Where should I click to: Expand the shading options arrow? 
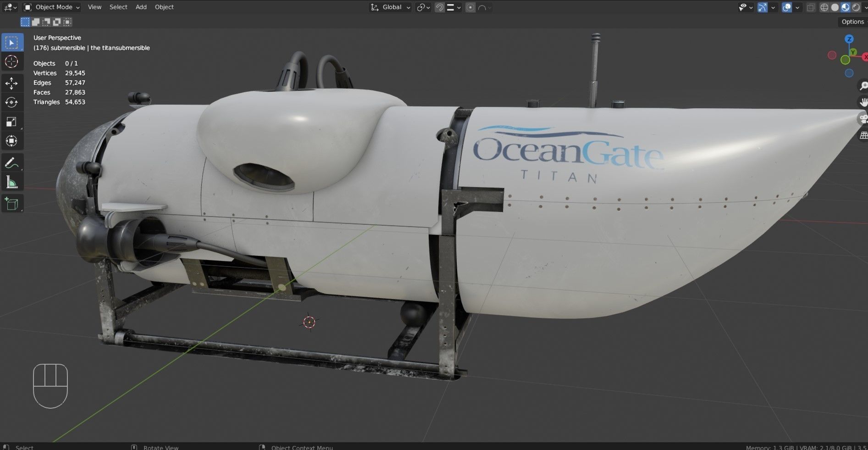(x=865, y=7)
